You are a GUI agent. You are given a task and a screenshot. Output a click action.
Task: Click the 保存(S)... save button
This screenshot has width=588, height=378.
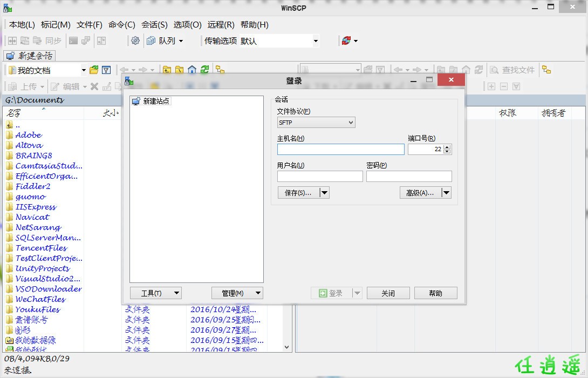pos(298,193)
